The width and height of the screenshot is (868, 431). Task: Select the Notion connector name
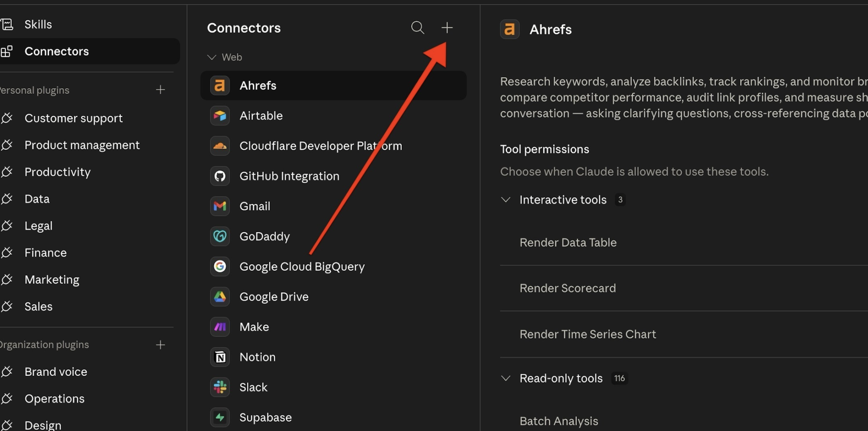pyautogui.click(x=257, y=357)
